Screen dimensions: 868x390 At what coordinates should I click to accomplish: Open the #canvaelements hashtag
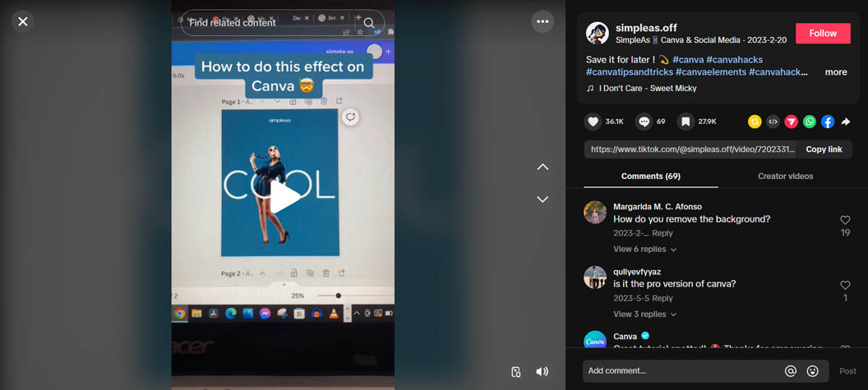tap(711, 72)
